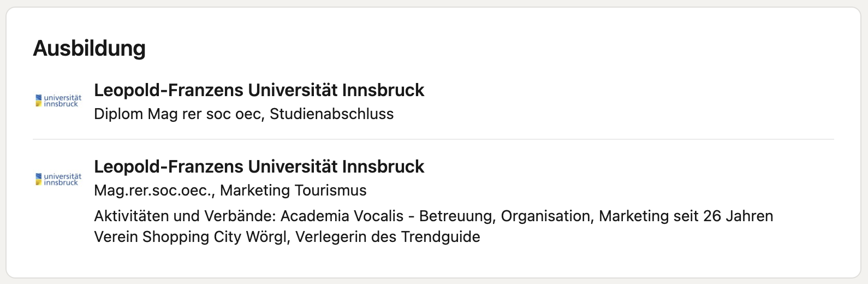Click the Ausbildung section heading

pyautogui.click(x=90, y=48)
